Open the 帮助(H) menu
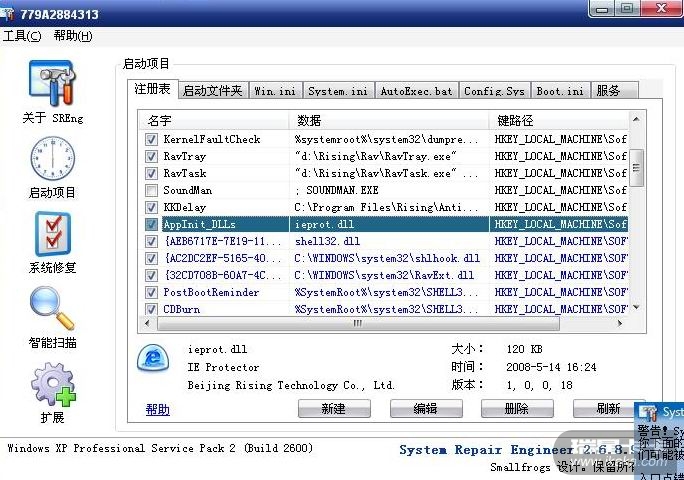 point(73,36)
